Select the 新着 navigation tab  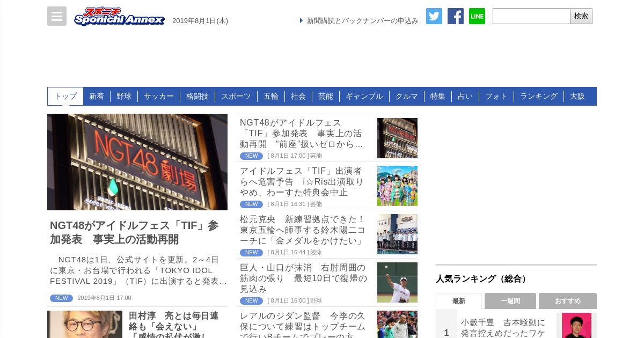(x=97, y=96)
